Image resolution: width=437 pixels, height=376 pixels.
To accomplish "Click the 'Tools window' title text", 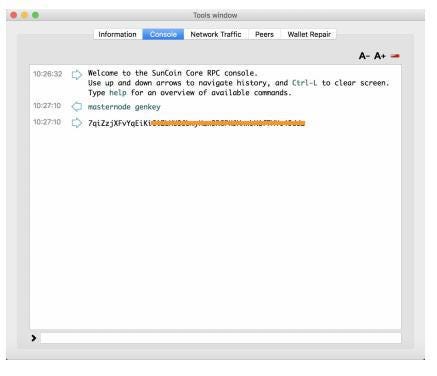I will [215, 15].
